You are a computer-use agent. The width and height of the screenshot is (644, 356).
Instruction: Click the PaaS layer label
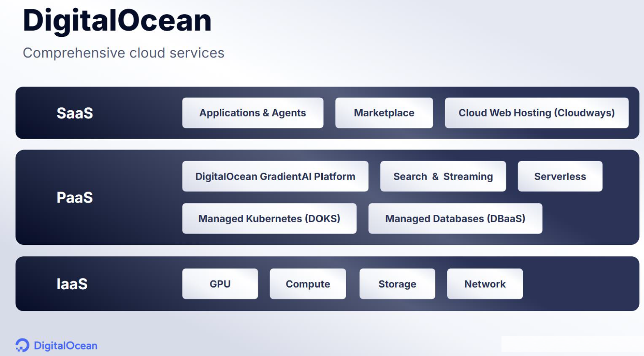point(74,198)
